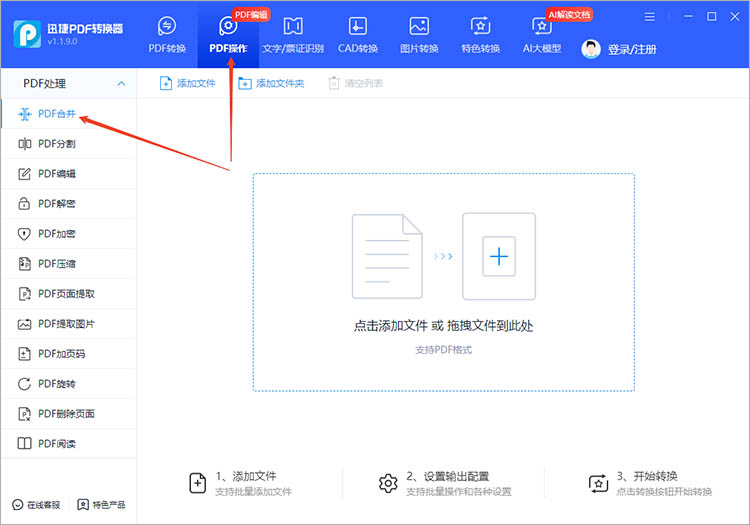Click the step 2 settings gear icon
Viewport: 750px width, 525px height.
coord(388,484)
